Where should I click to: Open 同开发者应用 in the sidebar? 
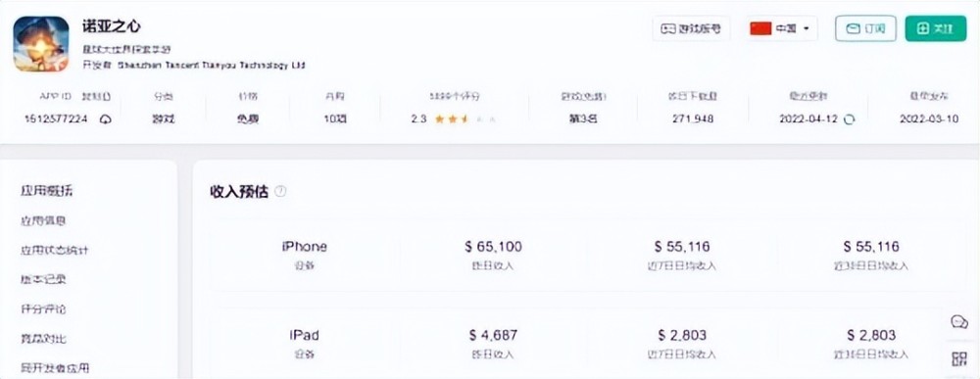tap(54, 368)
